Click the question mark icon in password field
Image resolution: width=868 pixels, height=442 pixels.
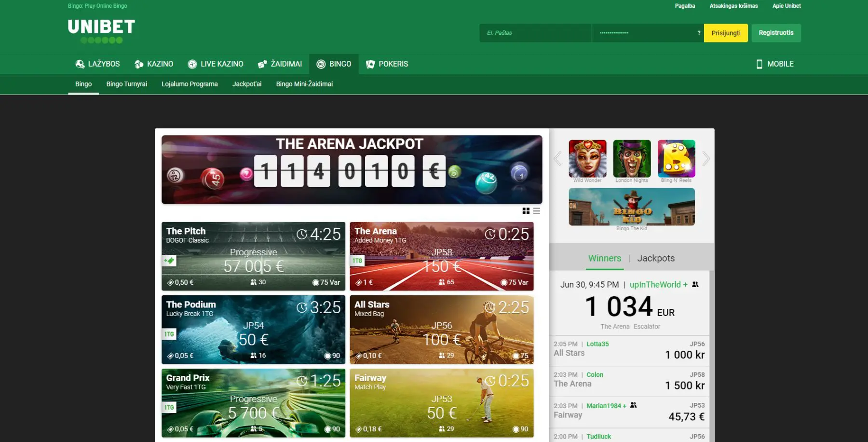click(699, 33)
